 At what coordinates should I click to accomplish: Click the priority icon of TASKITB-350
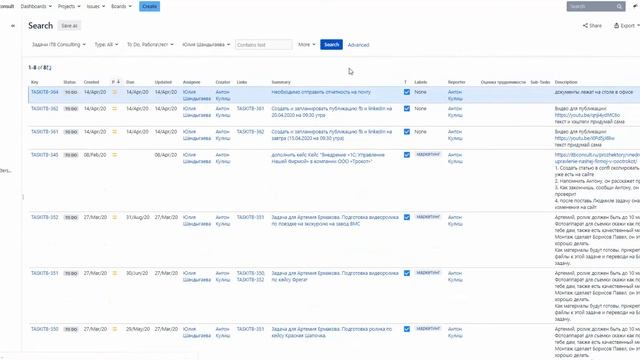click(115, 329)
